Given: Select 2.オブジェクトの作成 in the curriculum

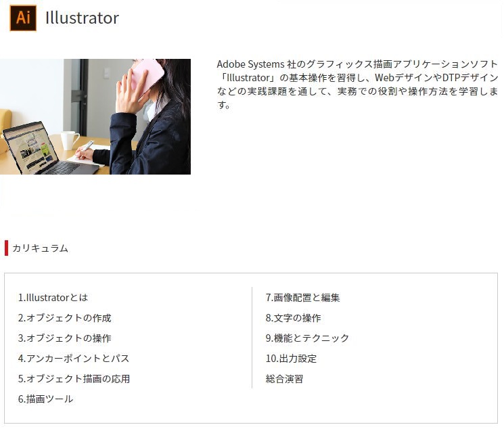Looking at the screenshot, I should pyautogui.click(x=64, y=318).
